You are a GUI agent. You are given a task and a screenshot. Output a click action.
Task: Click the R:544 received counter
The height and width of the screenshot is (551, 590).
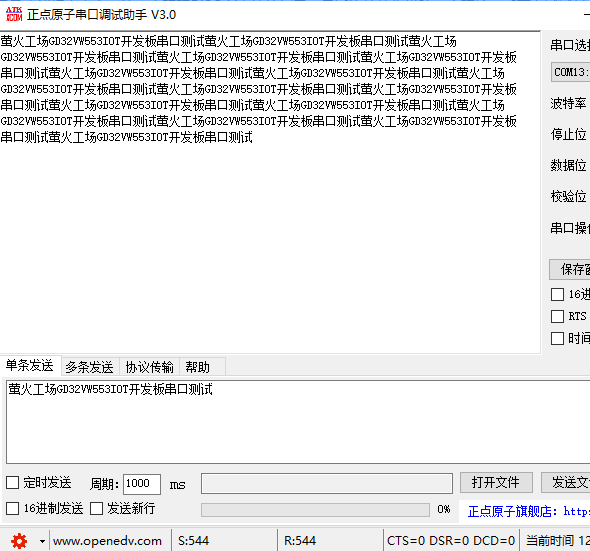(300, 541)
